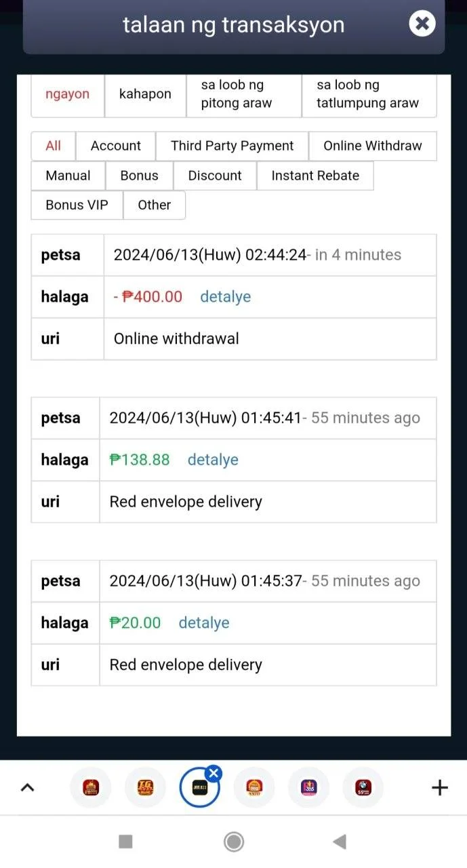Tap the Android back triangle button
Viewport: 467px width, 868px height.
click(x=340, y=842)
